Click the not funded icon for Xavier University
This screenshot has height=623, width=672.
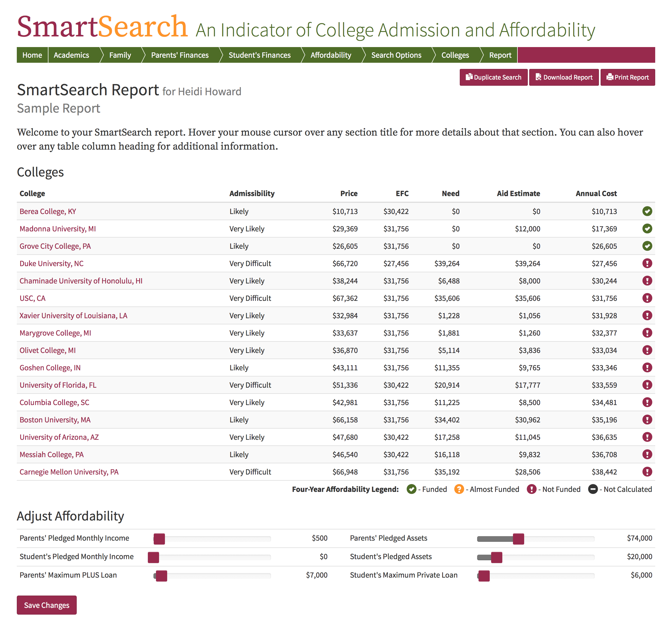click(647, 315)
